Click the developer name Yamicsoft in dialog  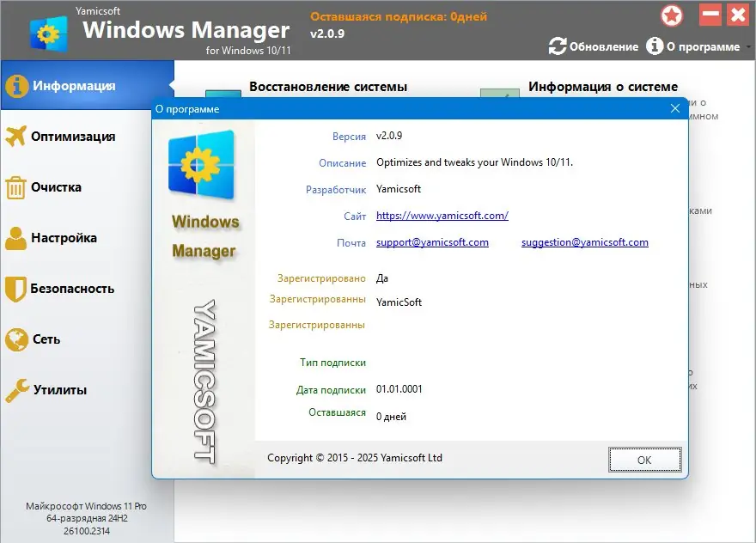pyautogui.click(x=399, y=189)
